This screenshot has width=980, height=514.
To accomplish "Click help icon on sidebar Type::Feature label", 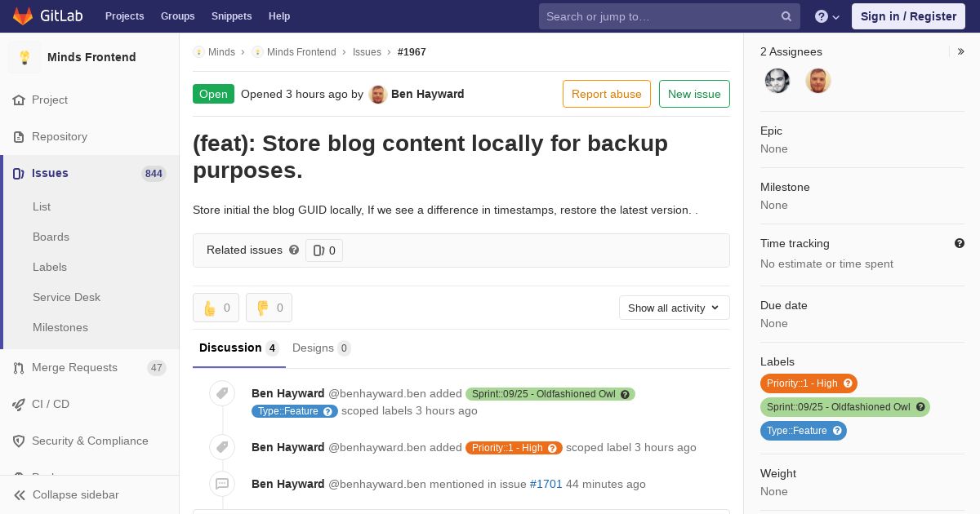I will click(837, 431).
